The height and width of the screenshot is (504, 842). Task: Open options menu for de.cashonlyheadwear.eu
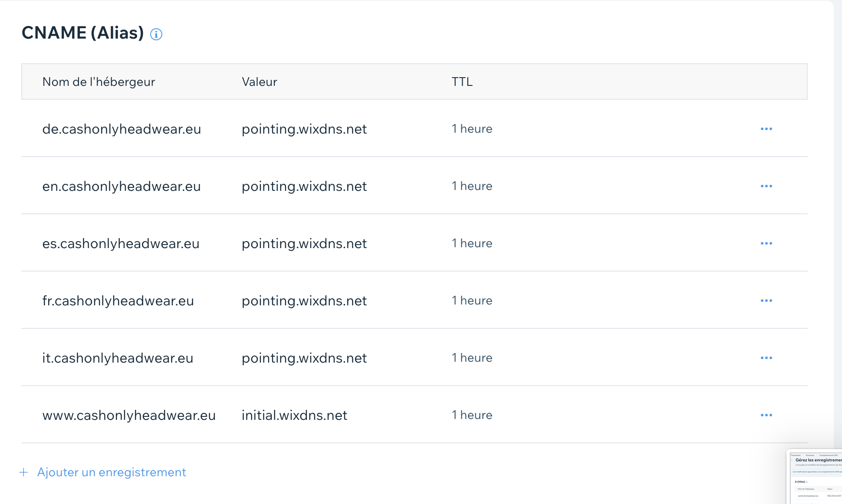tap(766, 129)
